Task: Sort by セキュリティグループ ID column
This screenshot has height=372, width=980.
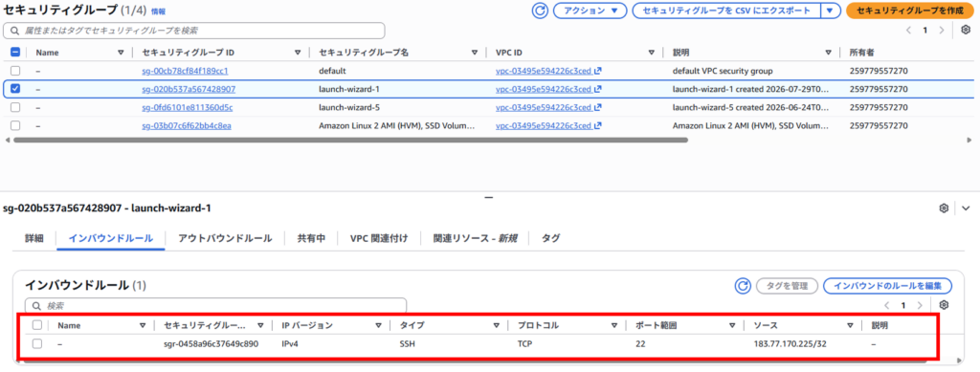Action: [298, 53]
